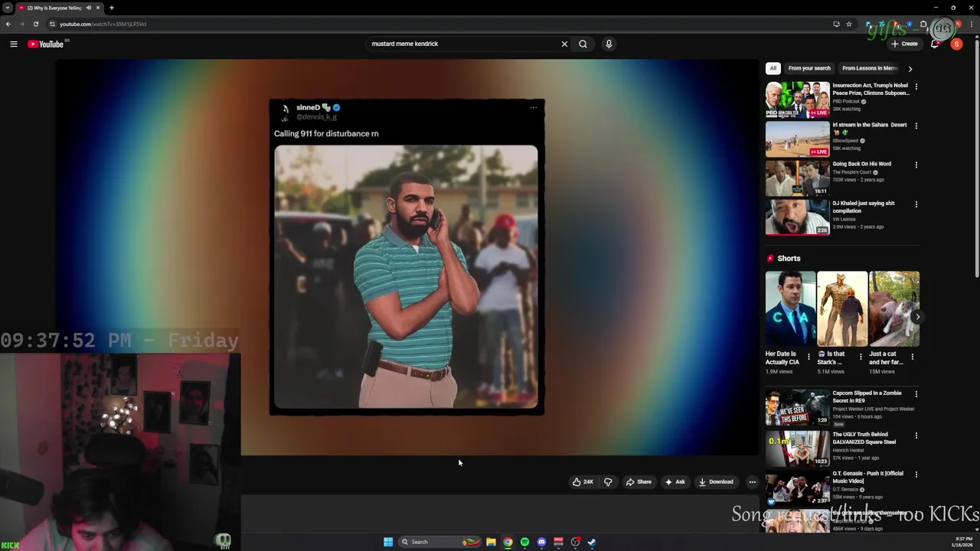The width and height of the screenshot is (980, 551).
Task: Reload the page in Chrome
Action: pos(35,24)
